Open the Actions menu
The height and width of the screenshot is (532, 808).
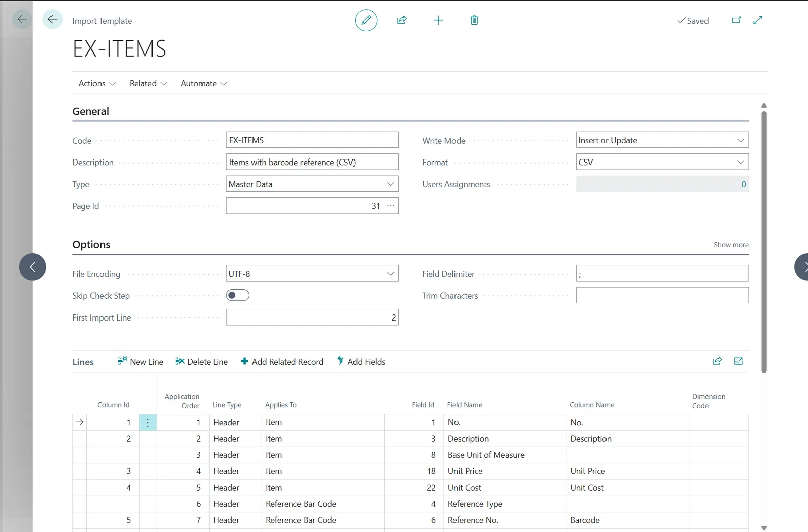click(x=97, y=83)
